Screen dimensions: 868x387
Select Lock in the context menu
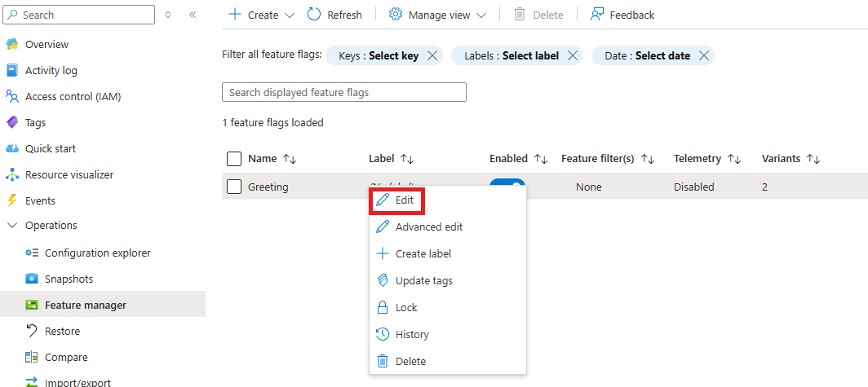pos(406,307)
